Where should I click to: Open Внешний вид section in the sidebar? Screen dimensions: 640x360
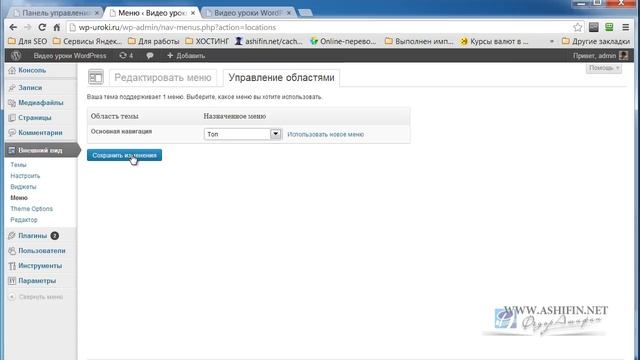point(40,150)
